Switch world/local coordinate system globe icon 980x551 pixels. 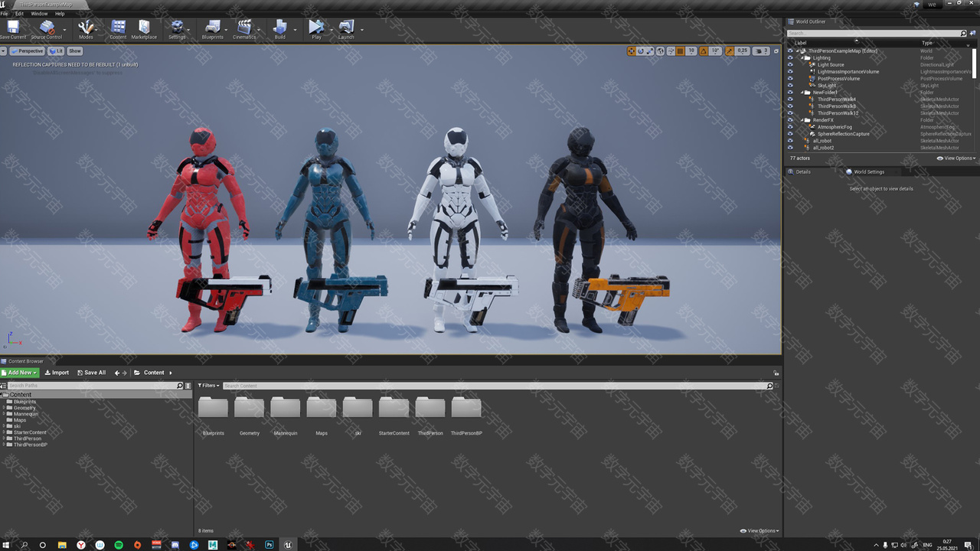660,51
